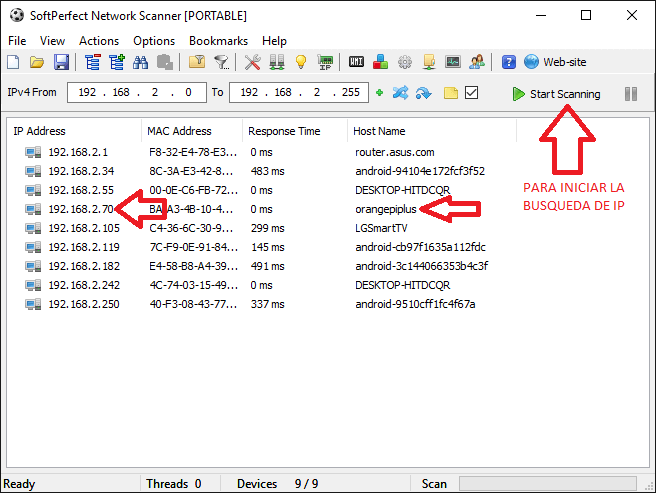The image size is (656, 493).
Task: Click the green plus add range icon
Action: click(379, 94)
